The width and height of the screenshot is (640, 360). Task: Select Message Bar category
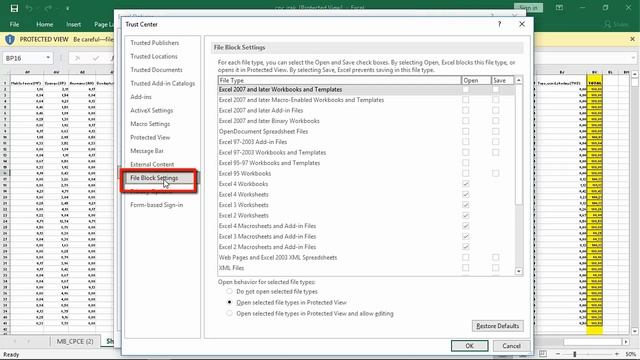(147, 151)
